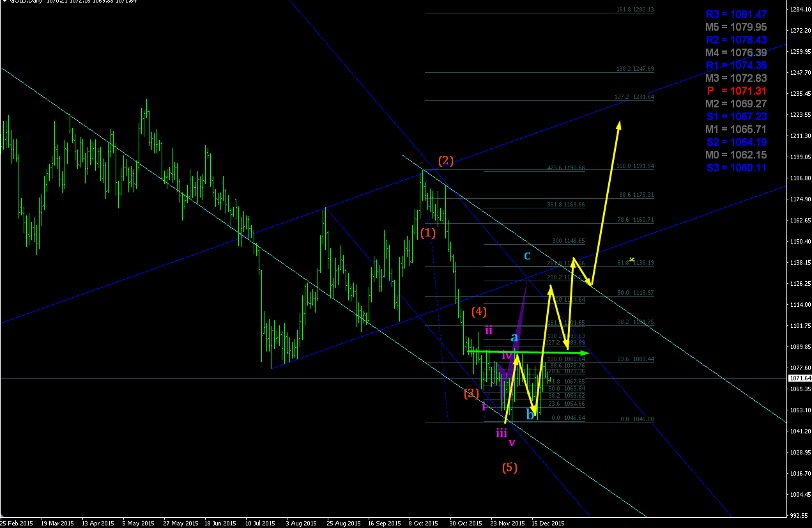Click the 1071.64 current price tag
The height and width of the screenshot is (528, 812).
pos(799,378)
